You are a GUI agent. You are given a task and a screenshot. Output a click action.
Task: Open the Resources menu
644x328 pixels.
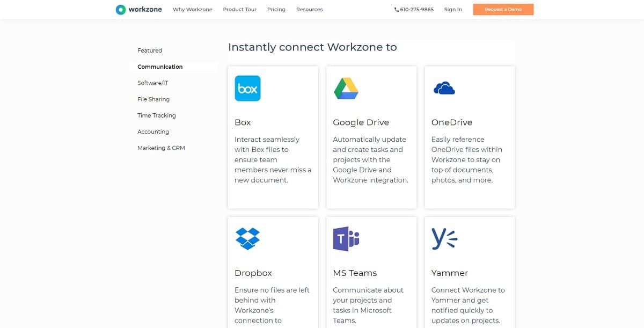point(310,9)
